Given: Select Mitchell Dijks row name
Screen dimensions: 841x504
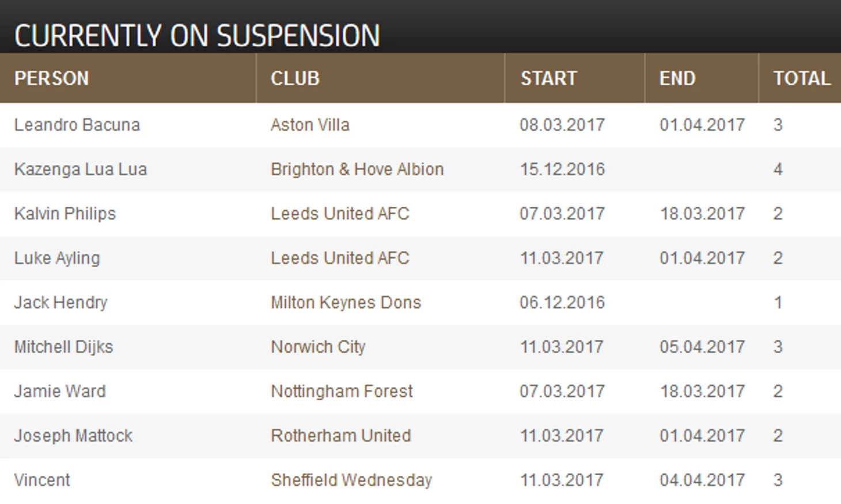Looking at the screenshot, I should pos(64,347).
